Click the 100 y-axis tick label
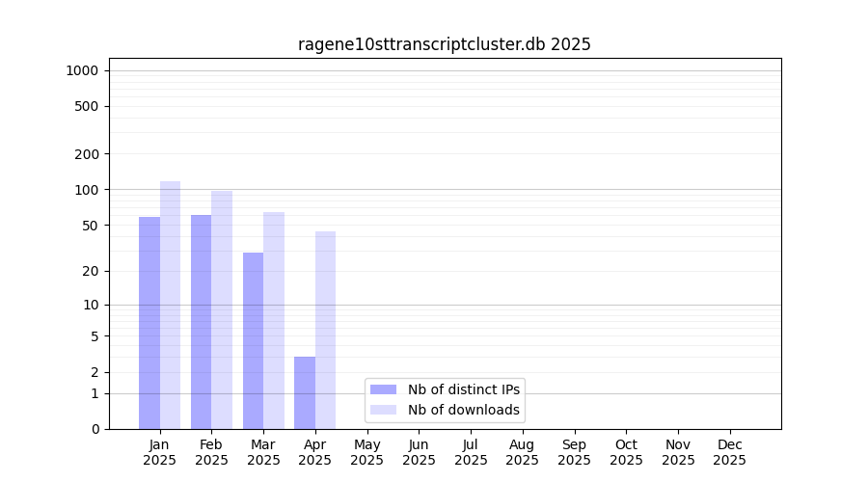Viewport: 868px width, 482px height. (x=87, y=190)
